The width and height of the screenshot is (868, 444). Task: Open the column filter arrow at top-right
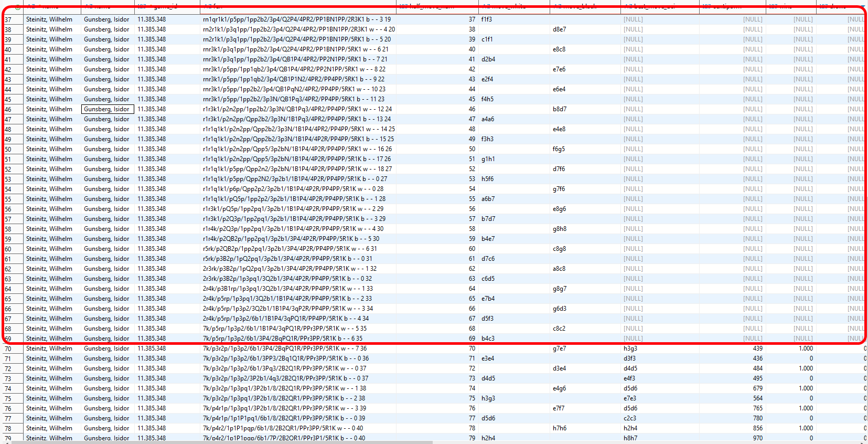(862, 7)
